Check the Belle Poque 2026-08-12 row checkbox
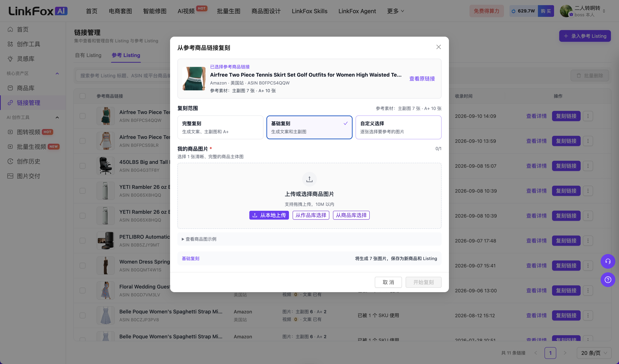Image resolution: width=619 pixels, height=364 pixels. (83, 315)
